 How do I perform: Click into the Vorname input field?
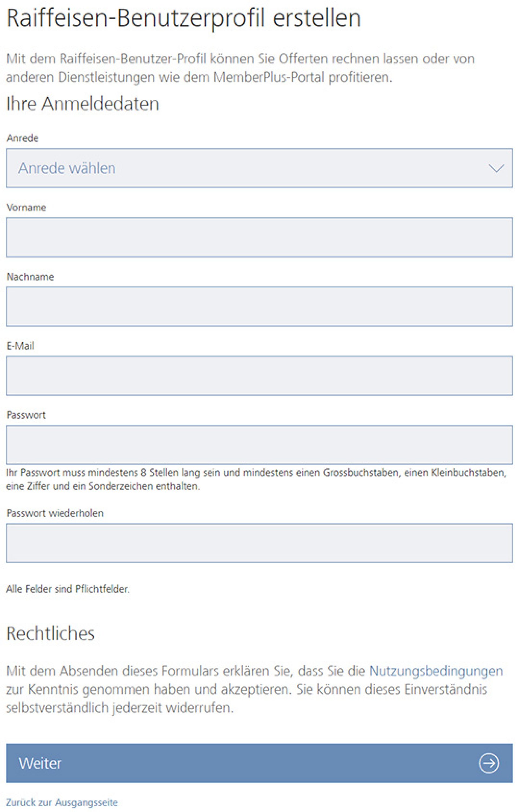coord(259,237)
